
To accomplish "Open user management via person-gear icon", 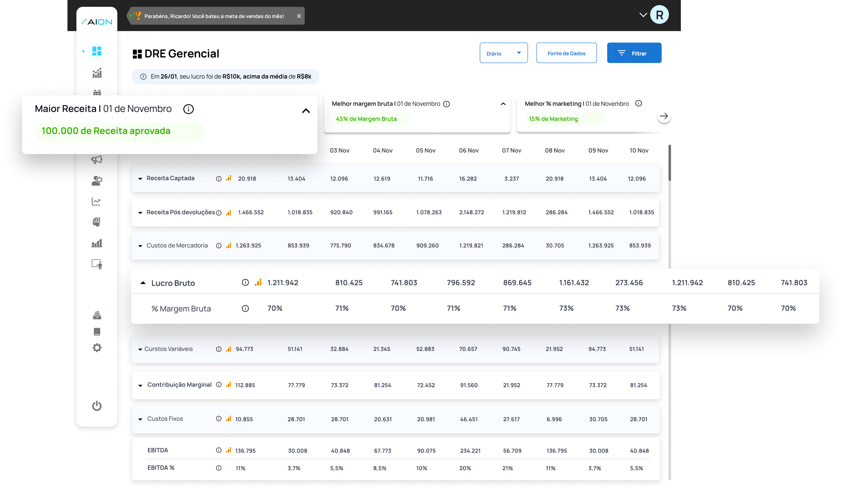I will [x=97, y=180].
